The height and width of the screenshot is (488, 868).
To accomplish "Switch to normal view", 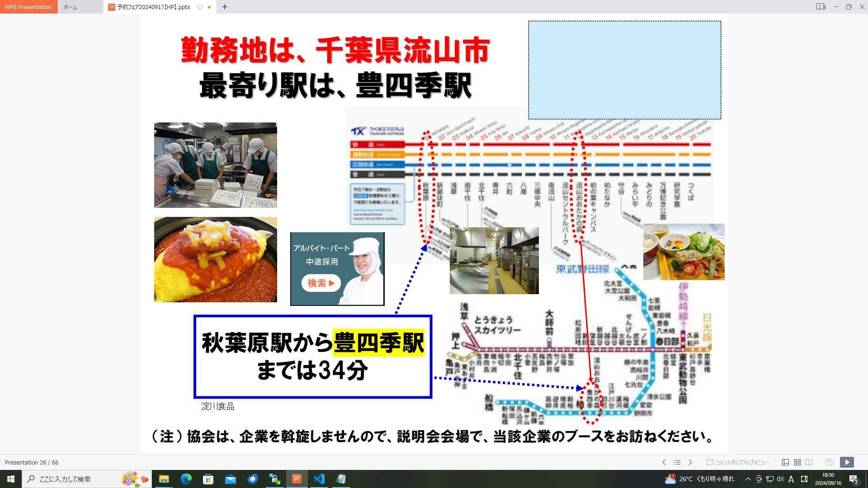I will [x=786, y=462].
